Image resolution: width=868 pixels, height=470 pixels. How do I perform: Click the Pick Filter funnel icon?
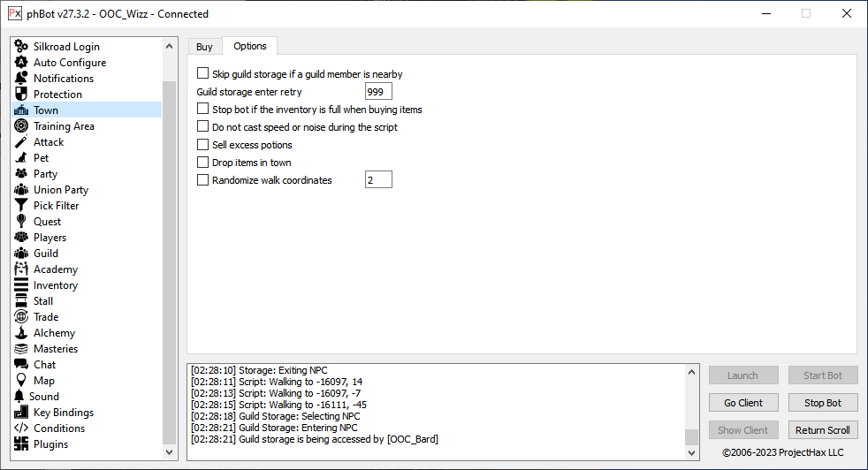tap(22, 206)
